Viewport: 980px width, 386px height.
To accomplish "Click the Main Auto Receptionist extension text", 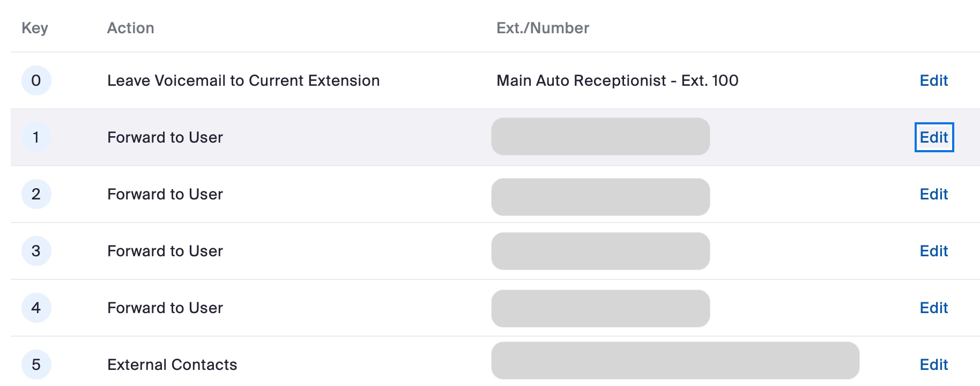I will [617, 80].
